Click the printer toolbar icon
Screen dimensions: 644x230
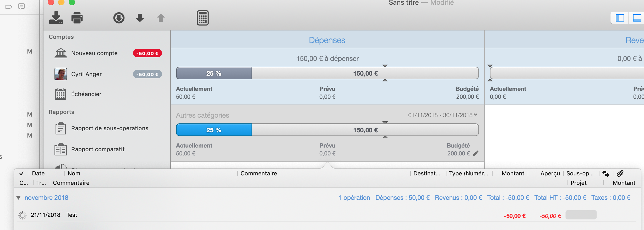77,18
